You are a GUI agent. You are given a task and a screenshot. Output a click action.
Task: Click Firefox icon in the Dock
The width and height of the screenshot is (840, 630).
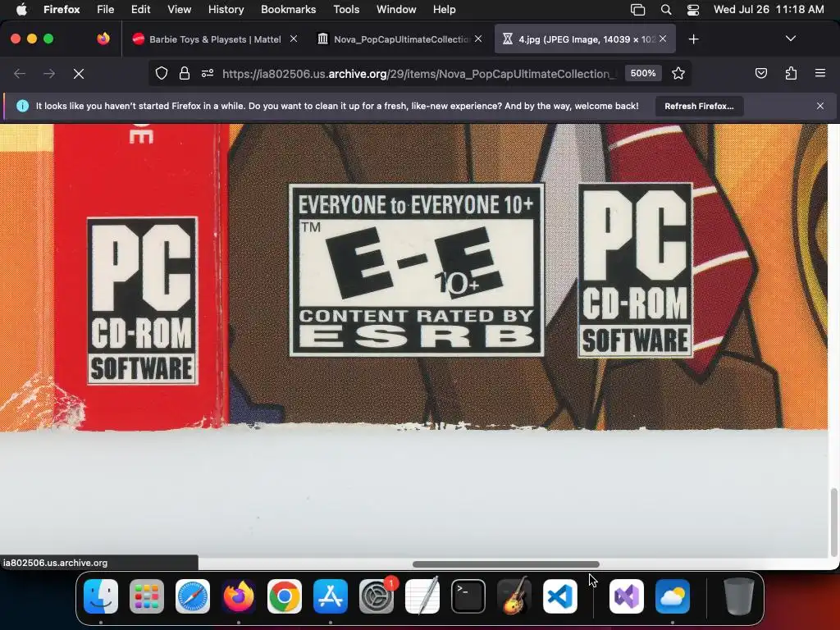click(239, 596)
